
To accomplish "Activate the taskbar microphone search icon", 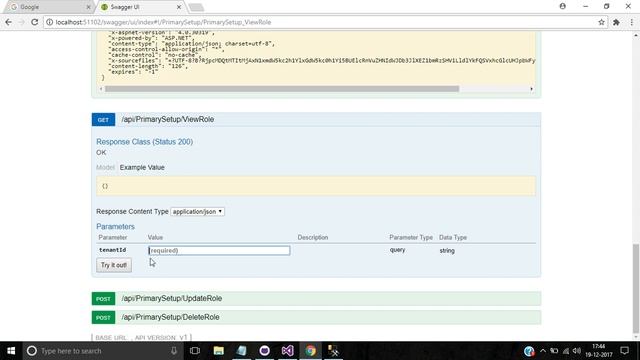I will point(174,351).
